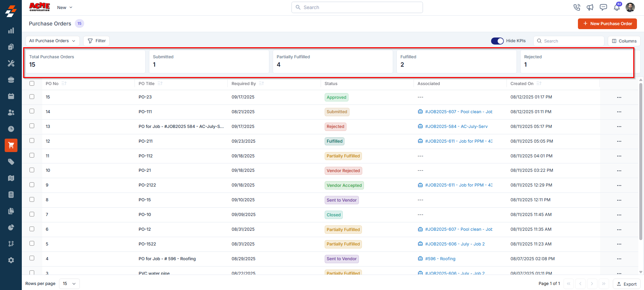644x290 pixels.
Task: Open the workflow branch sidebar icon
Action: tap(11, 244)
